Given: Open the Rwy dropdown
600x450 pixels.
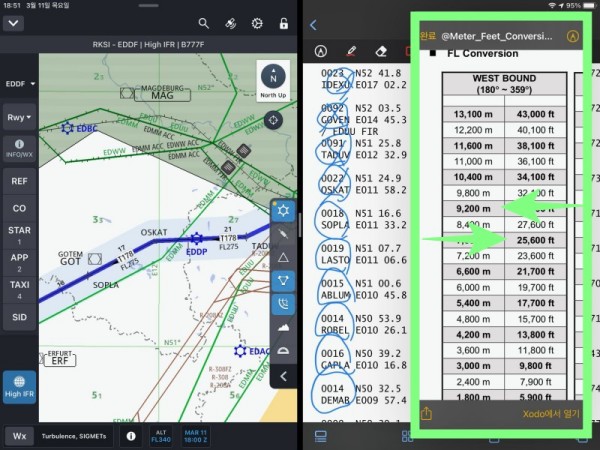Looking at the screenshot, I should [x=19, y=117].
